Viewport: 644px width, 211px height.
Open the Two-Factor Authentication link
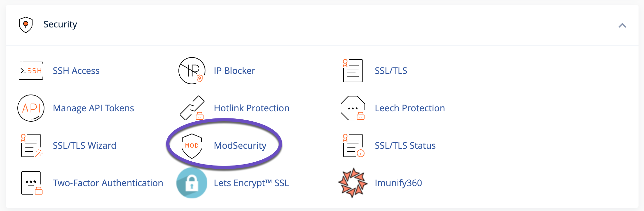pyautogui.click(x=108, y=183)
